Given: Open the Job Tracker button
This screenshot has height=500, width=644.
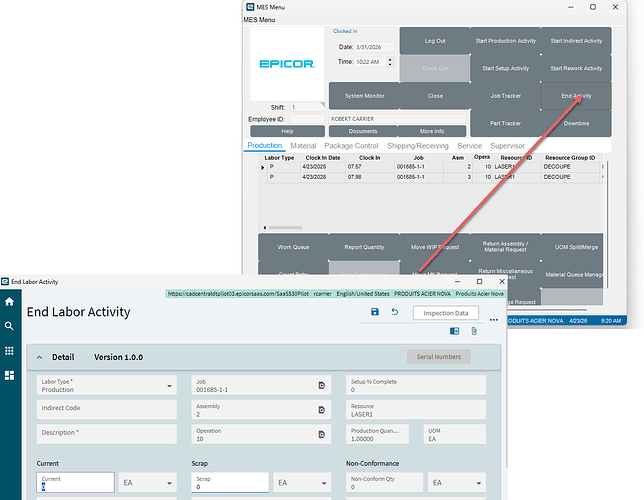Looking at the screenshot, I should (506, 96).
